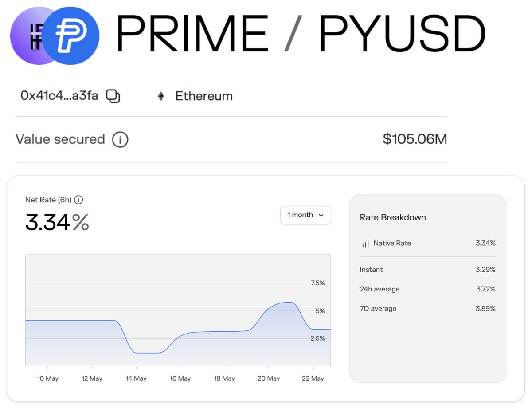
Task: Click the rate chart trough near 14 May
Action: 146,353
